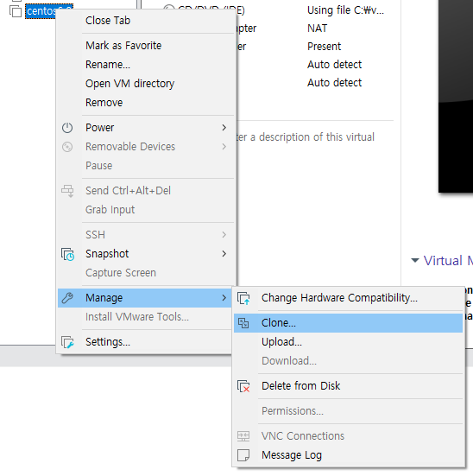Click the Present device value

pyautogui.click(x=324, y=47)
